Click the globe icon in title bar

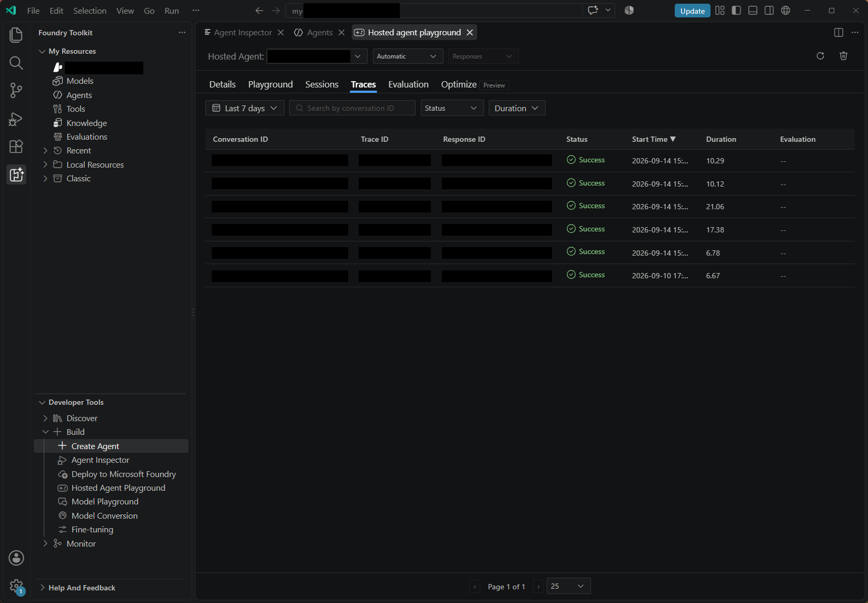(x=785, y=11)
